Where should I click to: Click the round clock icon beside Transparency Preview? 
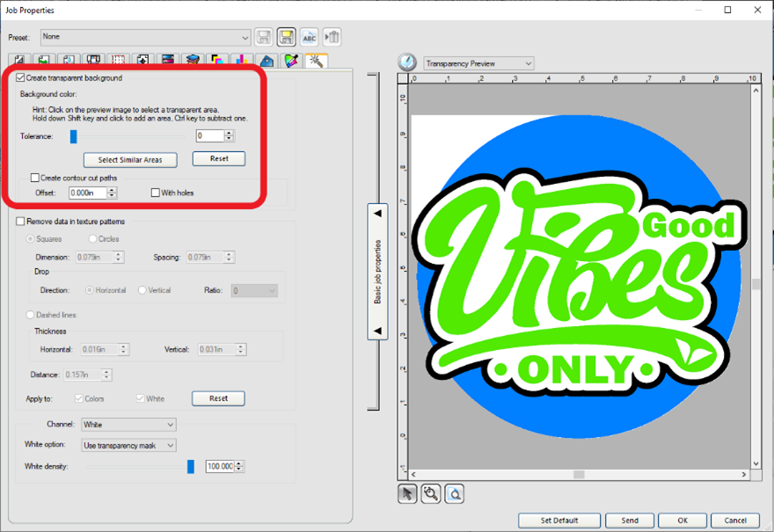click(407, 63)
